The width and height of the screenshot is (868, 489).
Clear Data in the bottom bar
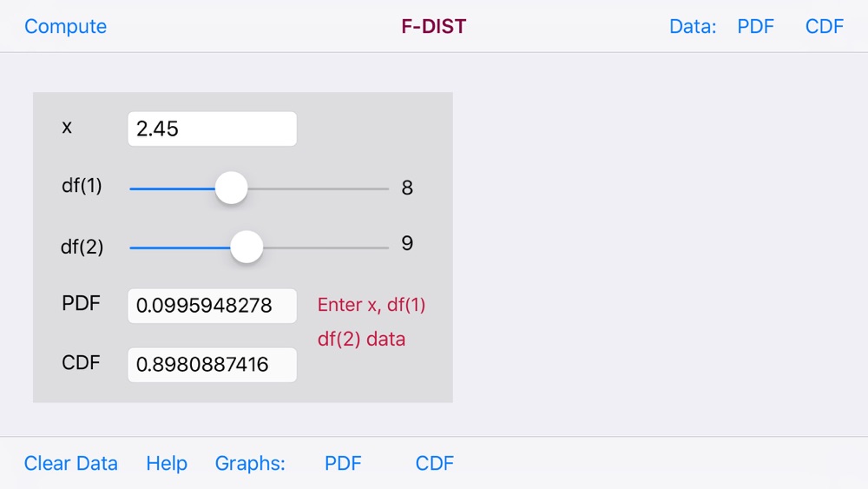click(x=71, y=463)
